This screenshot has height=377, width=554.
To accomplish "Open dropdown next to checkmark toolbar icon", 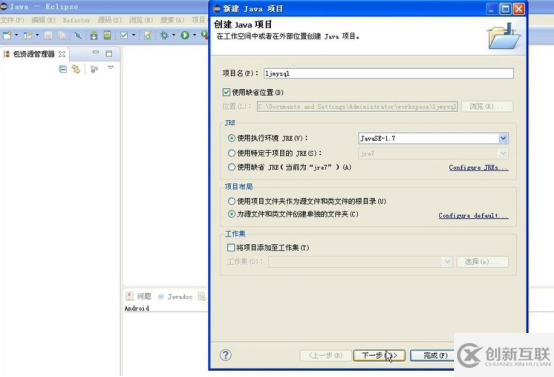I will 134,35.
